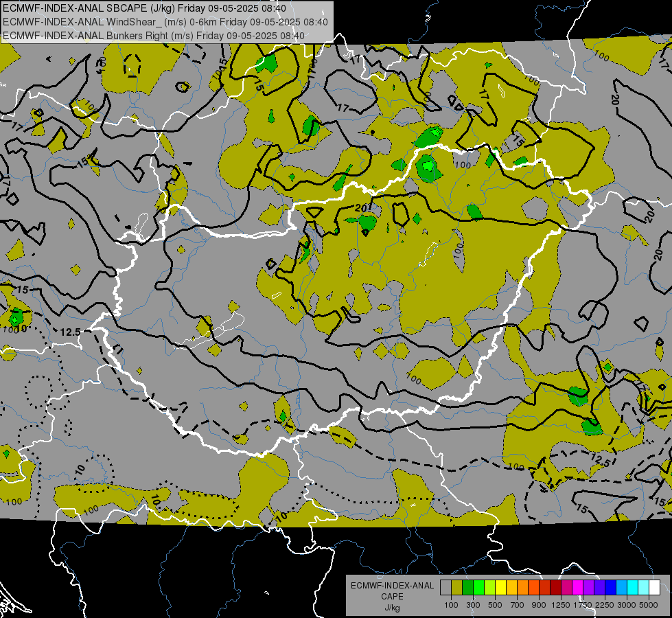Click the J/kg unit label in the legend
Screen dimensions: 672x618
coord(392,608)
